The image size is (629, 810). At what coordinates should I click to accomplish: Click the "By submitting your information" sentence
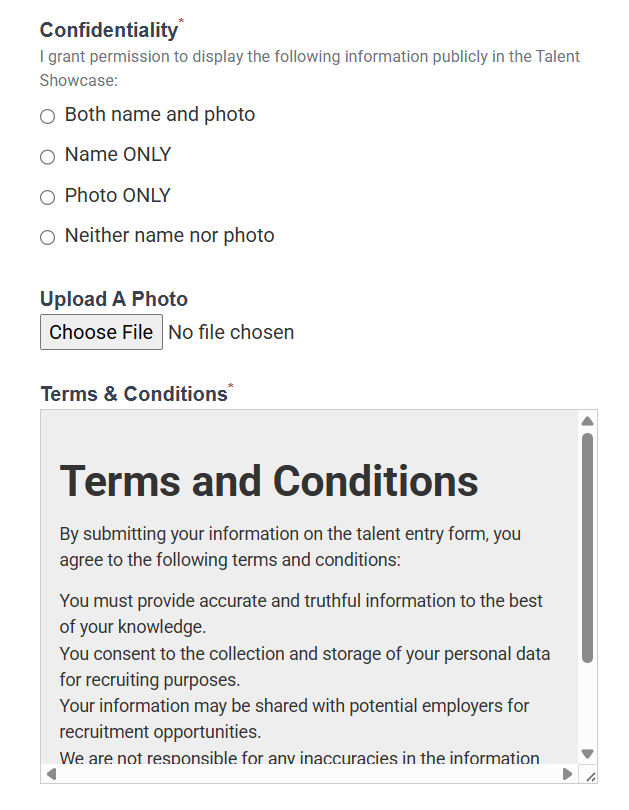pyautogui.click(x=290, y=534)
